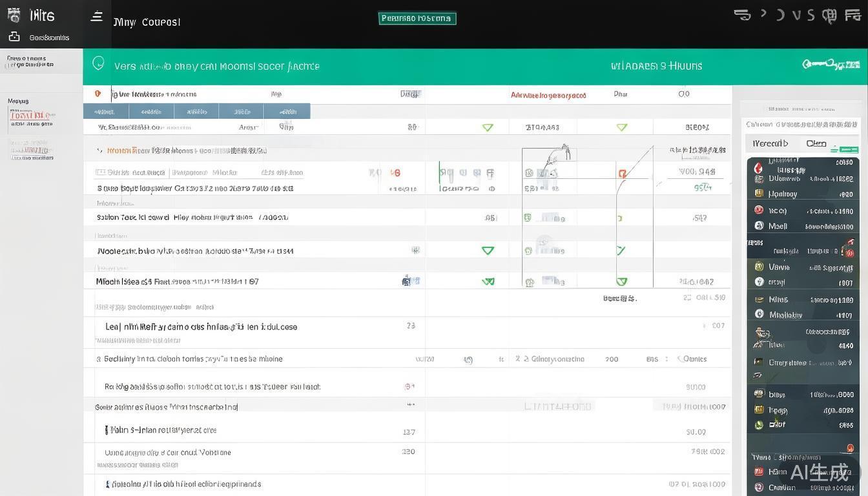The width and height of the screenshot is (868, 496).
Task: Click the red drop icon in dark panel
Action: (759, 169)
